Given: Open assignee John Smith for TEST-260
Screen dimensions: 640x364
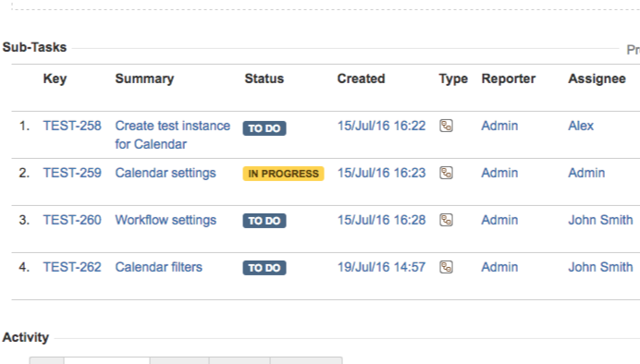Looking at the screenshot, I should [x=600, y=220].
